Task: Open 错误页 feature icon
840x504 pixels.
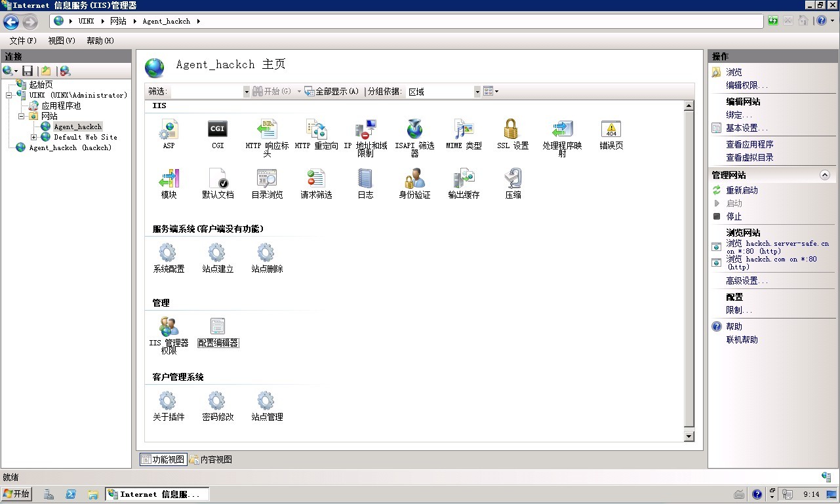Action: coord(611,130)
